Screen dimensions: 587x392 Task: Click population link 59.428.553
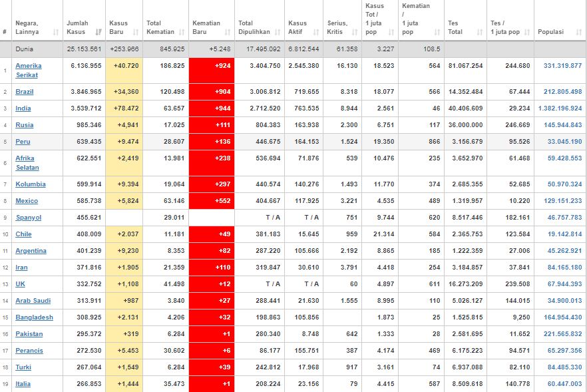click(x=564, y=158)
